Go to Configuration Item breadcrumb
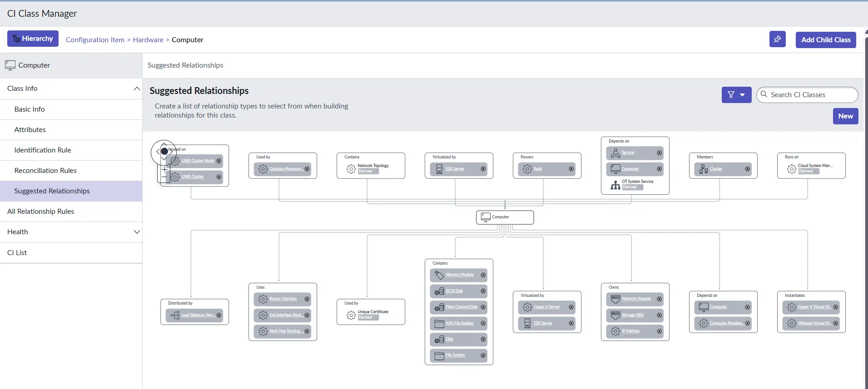The image size is (868, 389). coord(95,40)
